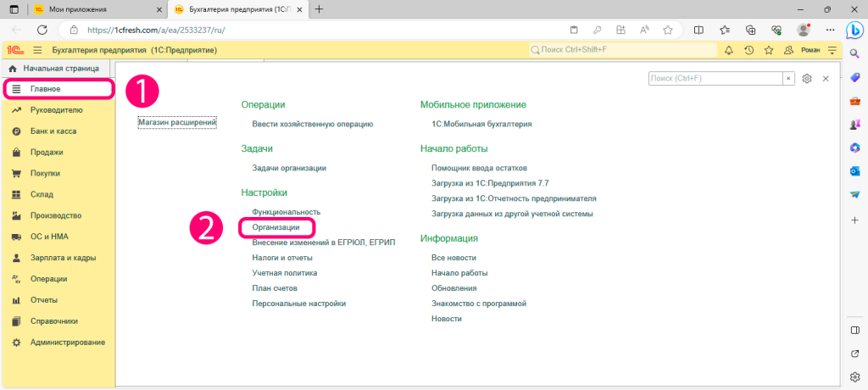Open browser favorites list icon
This screenshot has width=868, height=390.
pyautogui.click(x=725, y=30)
